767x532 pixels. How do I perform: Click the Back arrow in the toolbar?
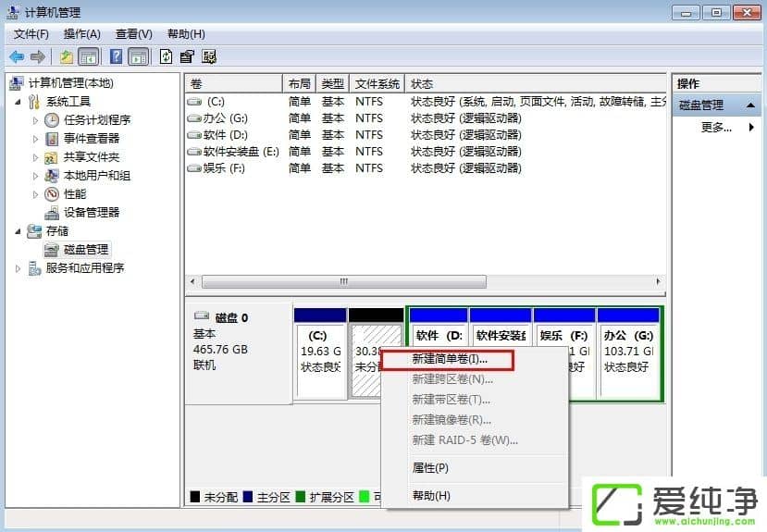(x=17, y=56)
